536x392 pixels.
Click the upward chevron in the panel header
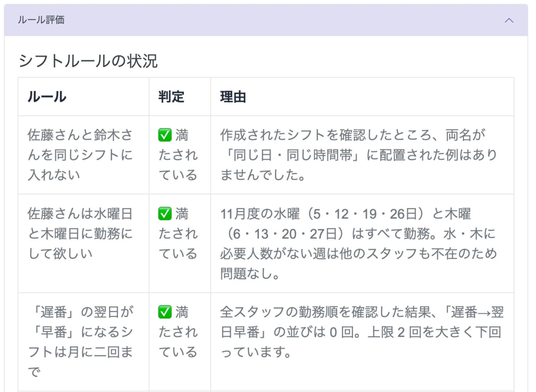pyautogui.click(x=509, y=20)
